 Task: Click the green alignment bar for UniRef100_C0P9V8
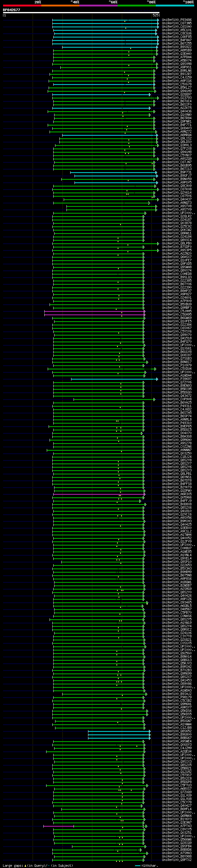tap(115, 399)
